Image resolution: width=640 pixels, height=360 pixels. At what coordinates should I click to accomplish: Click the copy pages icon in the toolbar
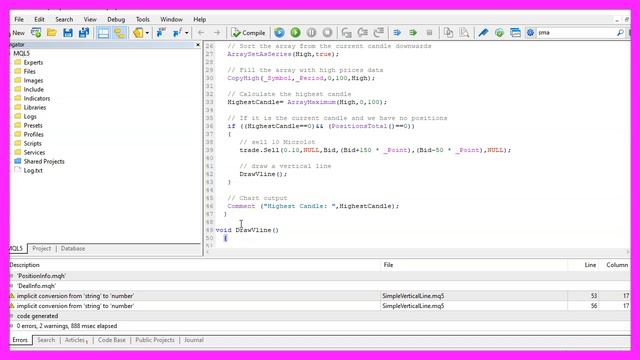point(448,33)
